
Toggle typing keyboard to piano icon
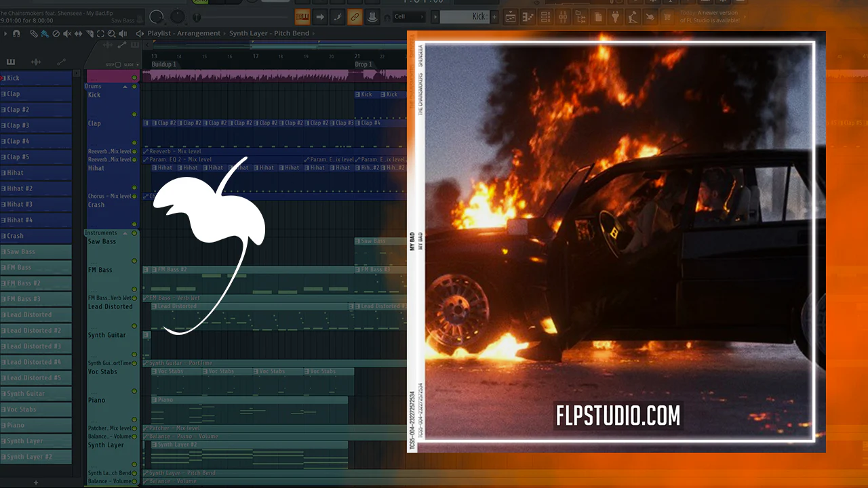(302, 16)
